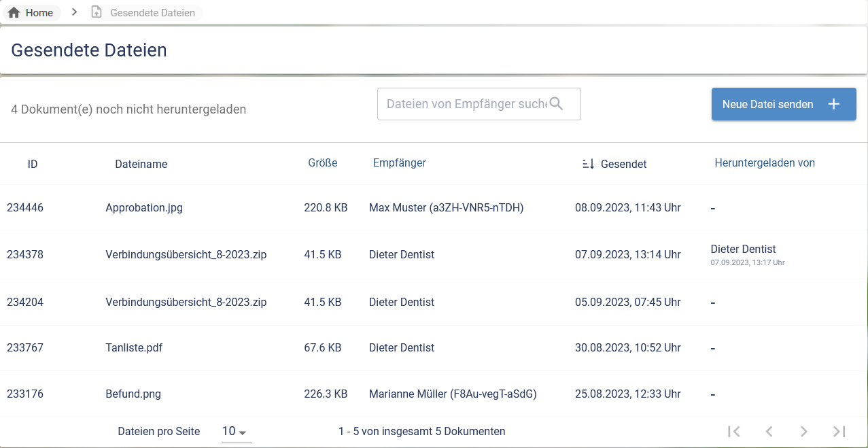Viewport: 868px width, 448px height.
Task: Select the Gesendete Dateien breadcrumb item
Action: [x=152, y=13]
